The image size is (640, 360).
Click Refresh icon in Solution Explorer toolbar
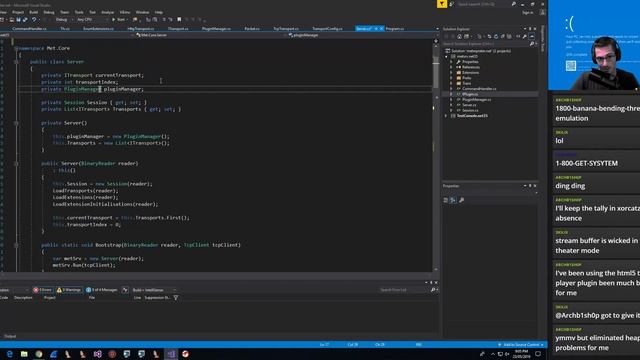tap(496, 36)
